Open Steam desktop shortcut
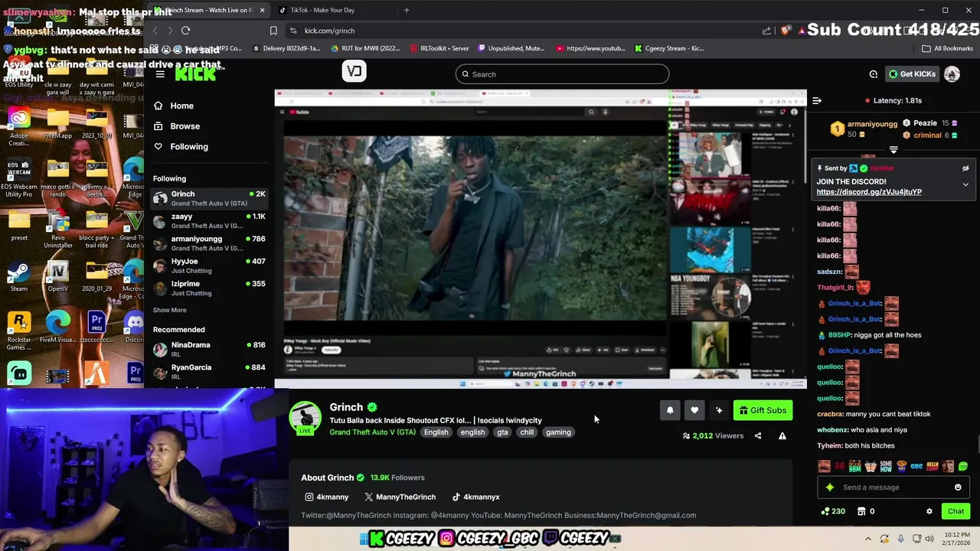This screenshot has width=980, height=551. [19, 278]
